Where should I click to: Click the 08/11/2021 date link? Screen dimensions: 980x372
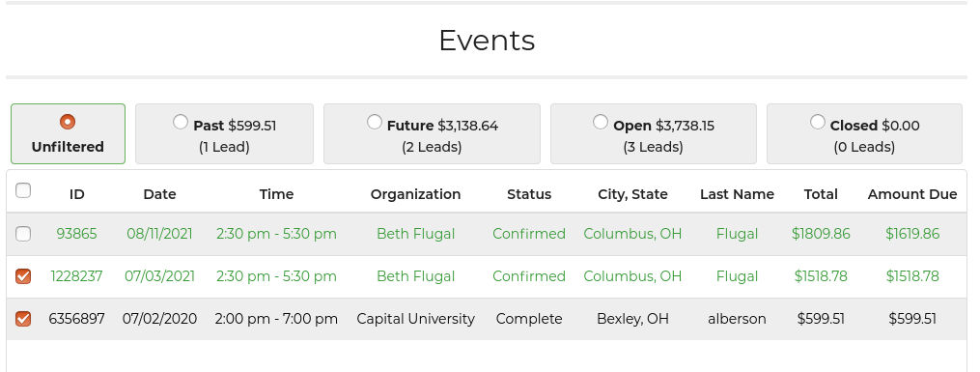tap(159, 234)
